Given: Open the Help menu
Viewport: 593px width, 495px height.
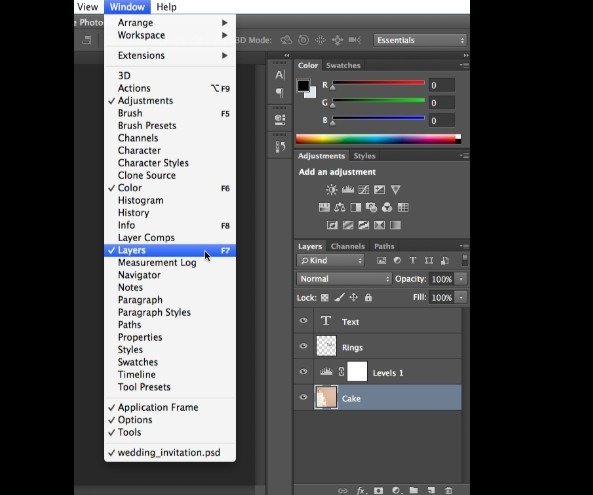Looking at the screenshot, I should pos(166,7).
